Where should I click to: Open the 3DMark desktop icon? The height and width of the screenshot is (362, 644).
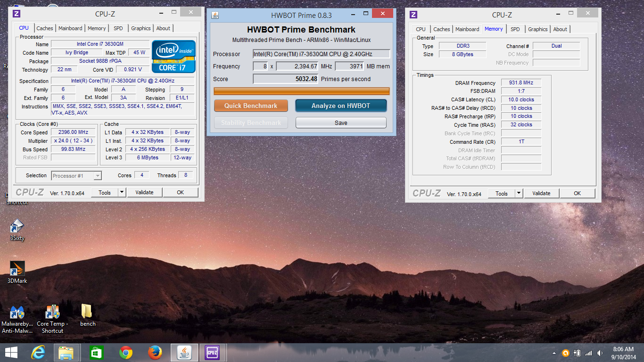point(17,272)
